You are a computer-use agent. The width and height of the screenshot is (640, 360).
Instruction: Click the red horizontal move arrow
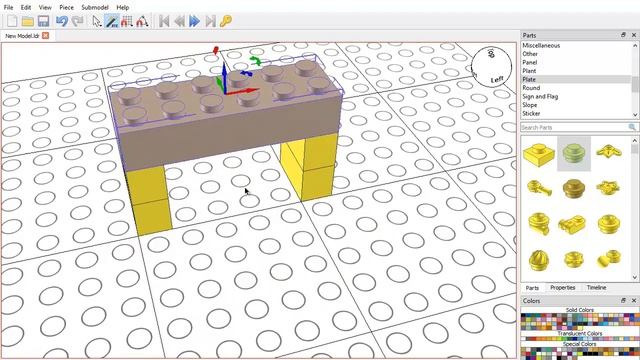point(243,91)
